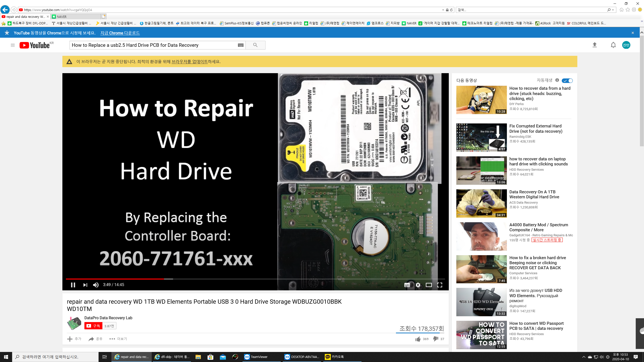The height and width of the screenshot is (362, 644).
Task: Open 'how to recover data on laptop hard drive' thumbnail
Action: pyautogui.click(x=481, y=170)
